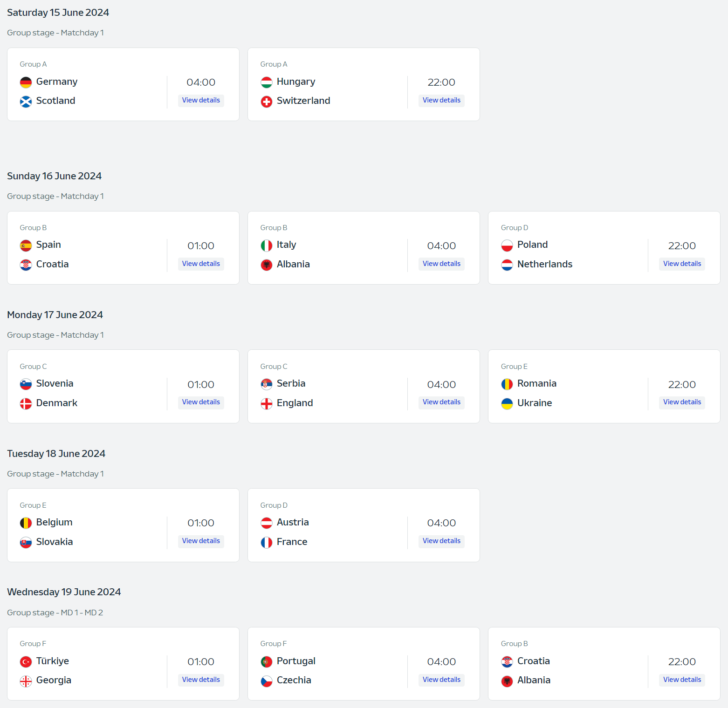Click the France flag icon
Screen dimensions: 728x708
point(267,543)
